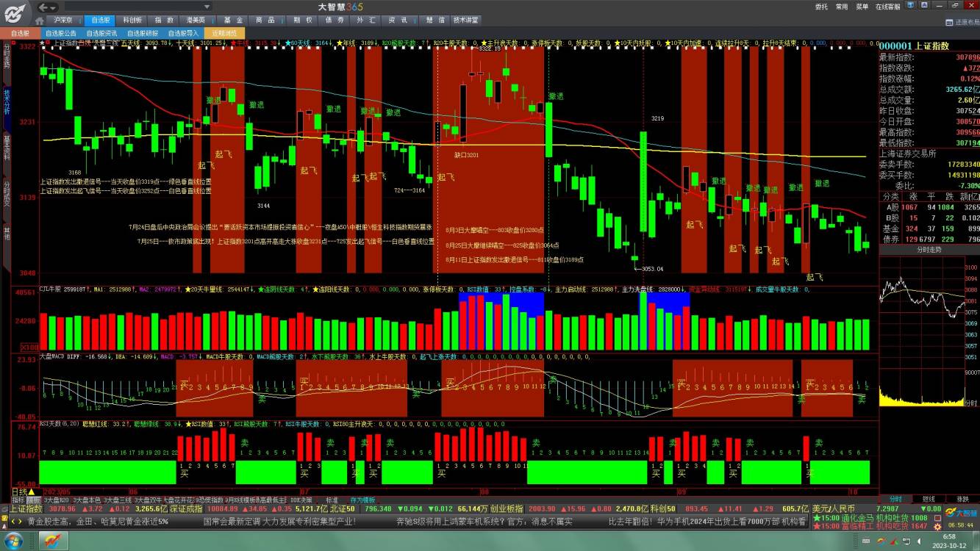
Task: Open the Windows Start menu orb
Action: point(15,541)
